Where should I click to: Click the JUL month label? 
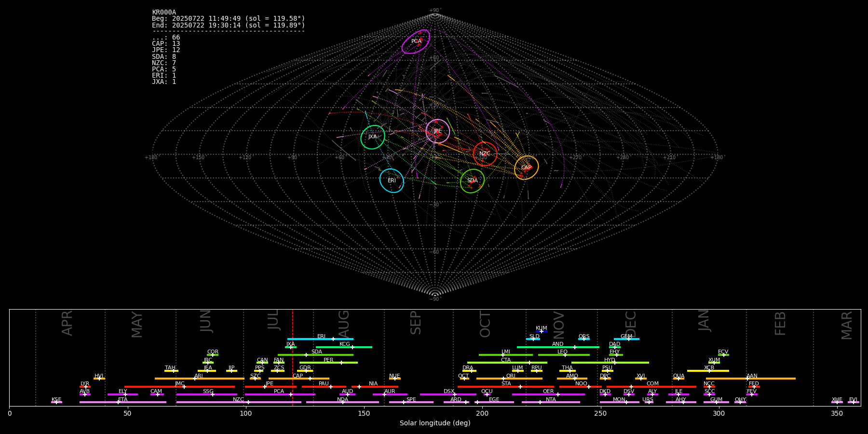coord(273,320)
